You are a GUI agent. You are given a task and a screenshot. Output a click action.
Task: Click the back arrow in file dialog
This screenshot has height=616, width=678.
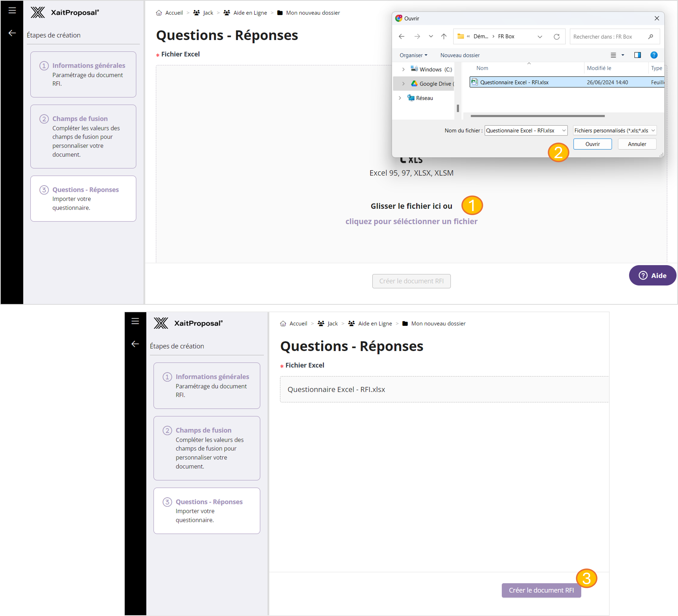[402, 36]
